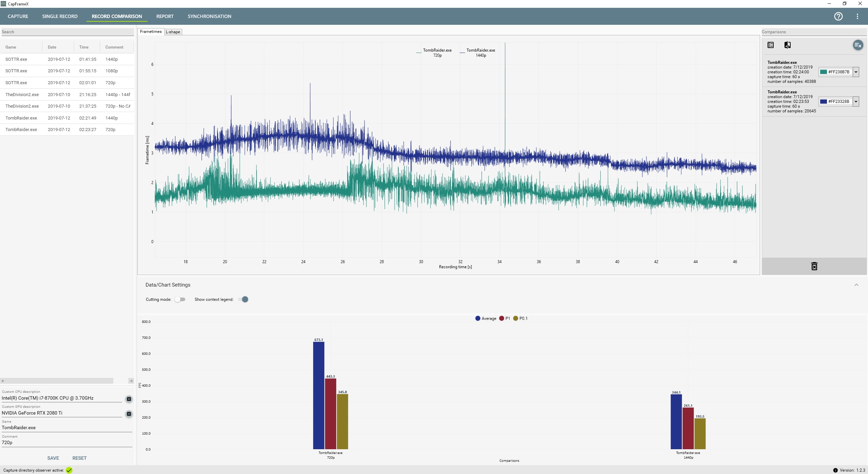Collapse the Data/Chart Settings section
Image resolution: width=868 pixels, height=474 pixels.
856,285
